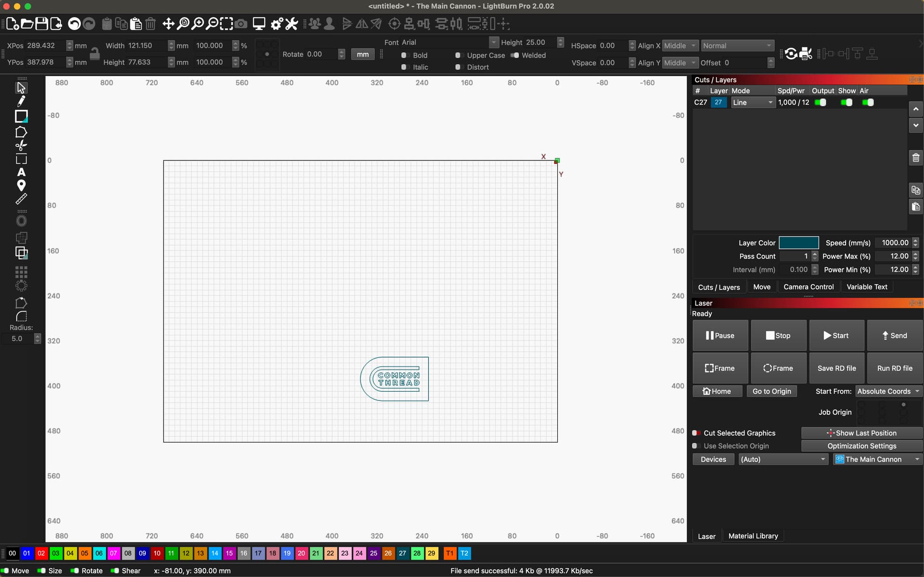This screenshot has width=924, height=577.
Task: Click the Boolean Subtract overlapping squares icon
Action: pyautogui.click(x=21, y=252)
